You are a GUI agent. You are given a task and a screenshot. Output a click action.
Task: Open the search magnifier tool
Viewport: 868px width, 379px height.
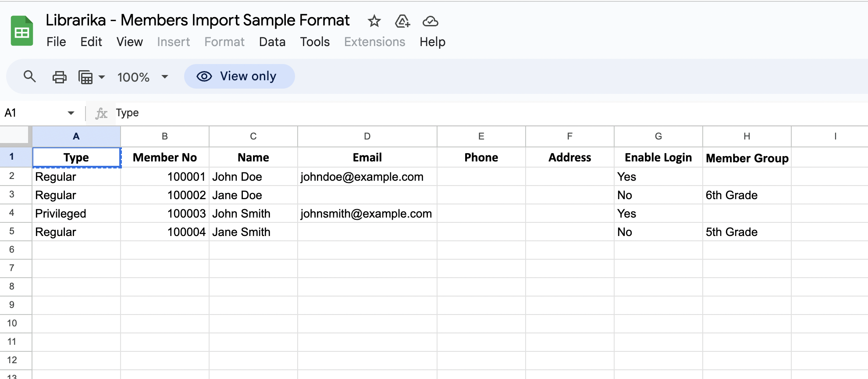(x=29, y=77)
